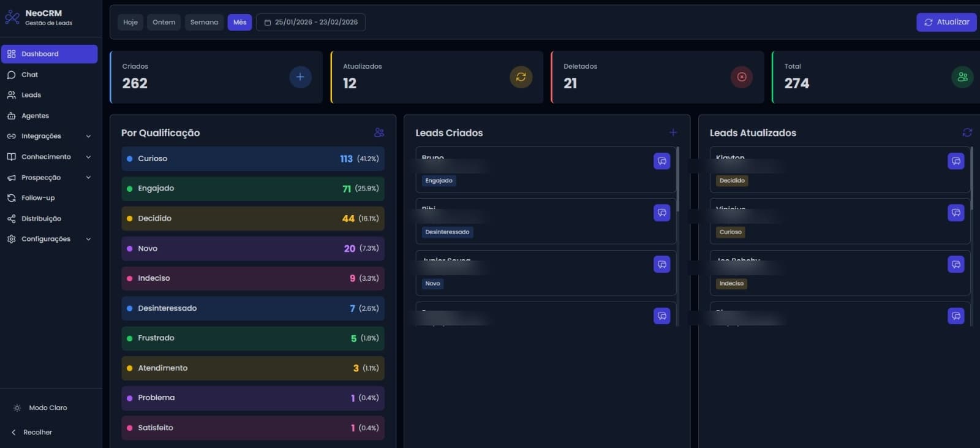Select the Desinteressado qualification row
This screenshot has width=980, height=448.
click(x=253, y=308)
